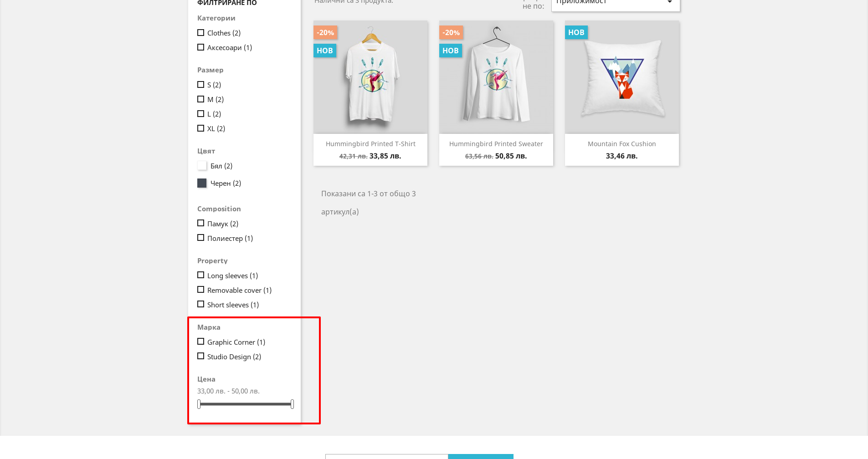
Task: Enable the Studio Design brand checkbox
Action: coord(200,356)
